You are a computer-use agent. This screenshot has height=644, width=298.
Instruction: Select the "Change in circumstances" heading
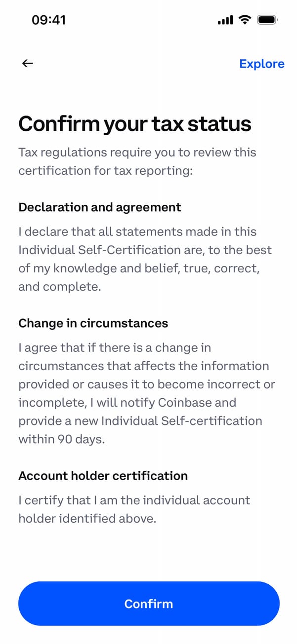[x=93, y=323]
